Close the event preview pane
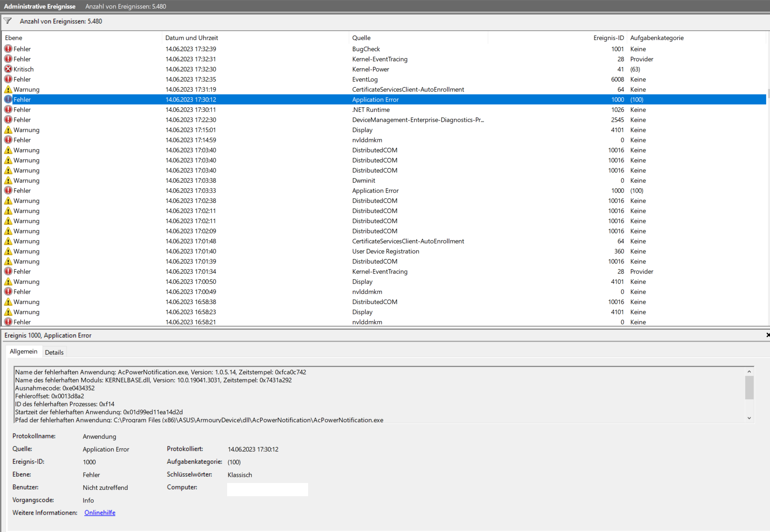The width and height of the screenshot is (770, 532). (767, 335)
